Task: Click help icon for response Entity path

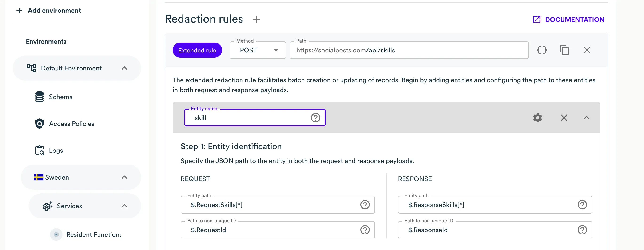Action: click(582, 205)
